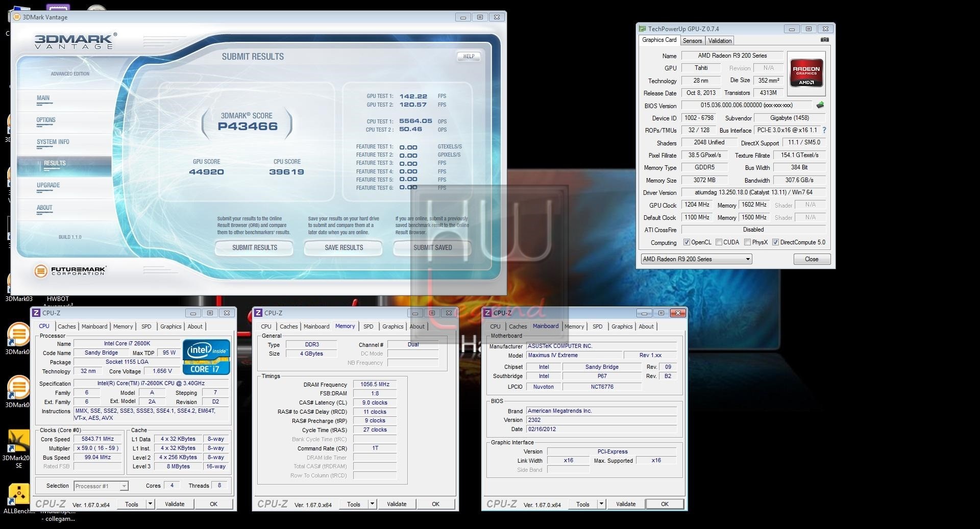Toggle the OpenCL checkbox in GPU-Z

pyautogui.click(x=687, y=242)
